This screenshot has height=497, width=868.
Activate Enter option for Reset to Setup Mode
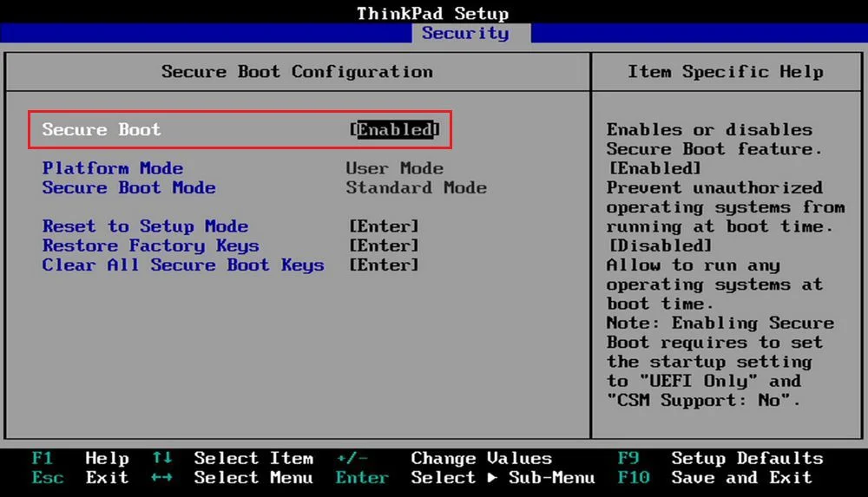pos(384,226)
